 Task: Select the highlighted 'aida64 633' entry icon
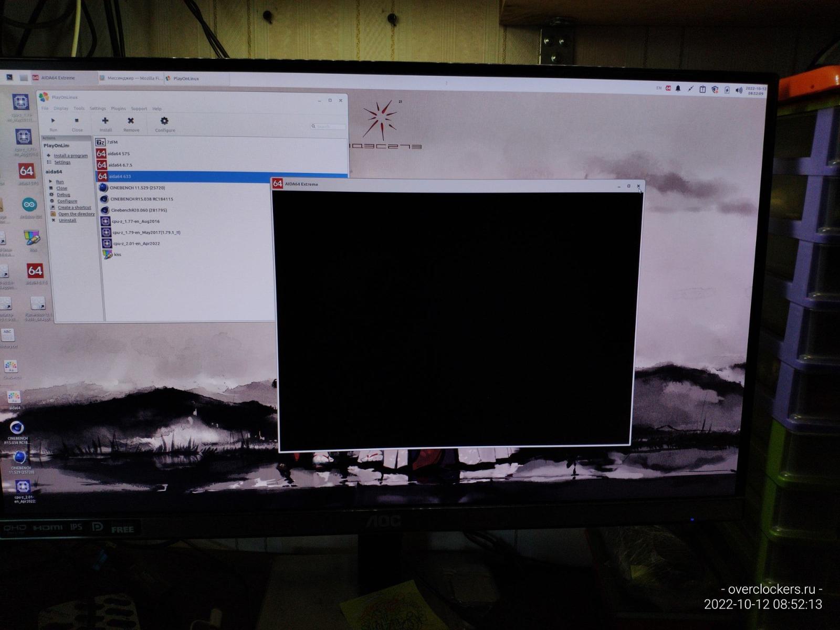[x=102, y=176]
